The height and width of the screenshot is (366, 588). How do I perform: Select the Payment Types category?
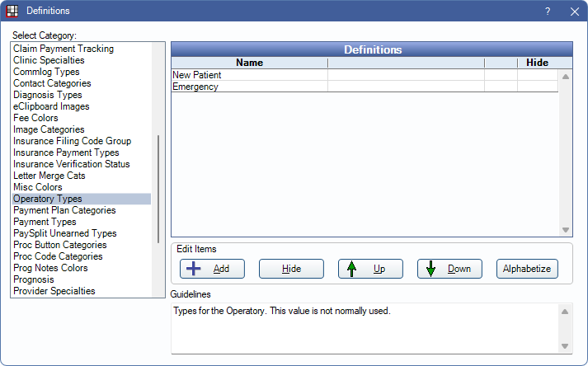[45, 222]
